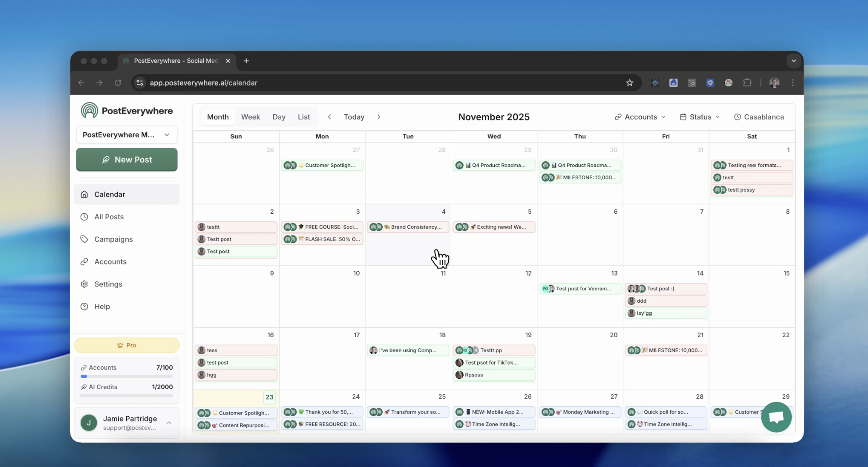868x467 pixels.
Task: Click the New Post button
Action: pyautogui.click(x=126, y=160)
